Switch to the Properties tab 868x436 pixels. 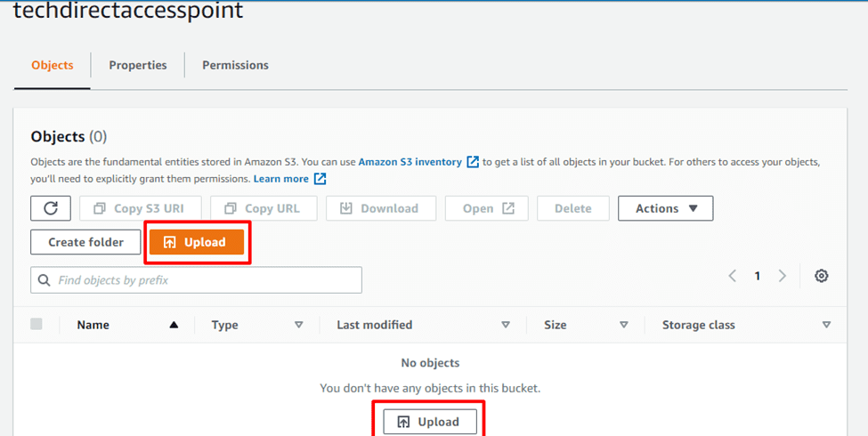[138, 65]
